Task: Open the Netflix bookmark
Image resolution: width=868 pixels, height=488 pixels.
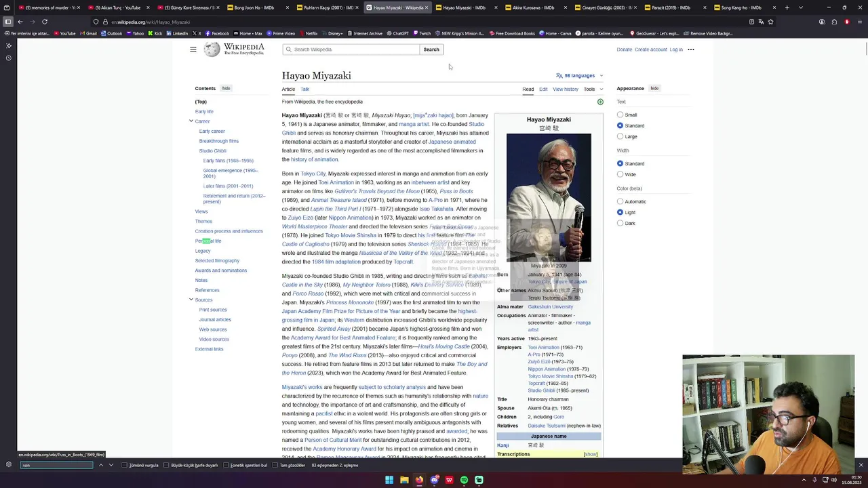Action: pos(308,33)
